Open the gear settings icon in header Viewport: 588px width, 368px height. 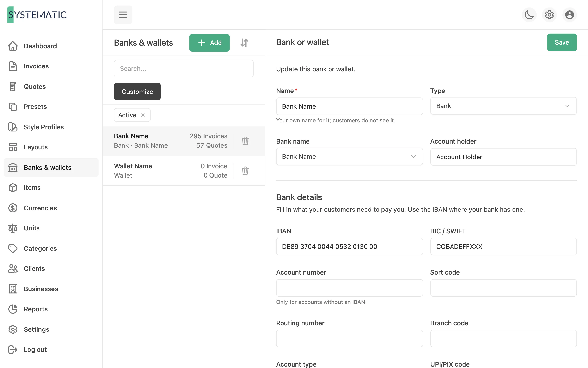coord(549,15)
